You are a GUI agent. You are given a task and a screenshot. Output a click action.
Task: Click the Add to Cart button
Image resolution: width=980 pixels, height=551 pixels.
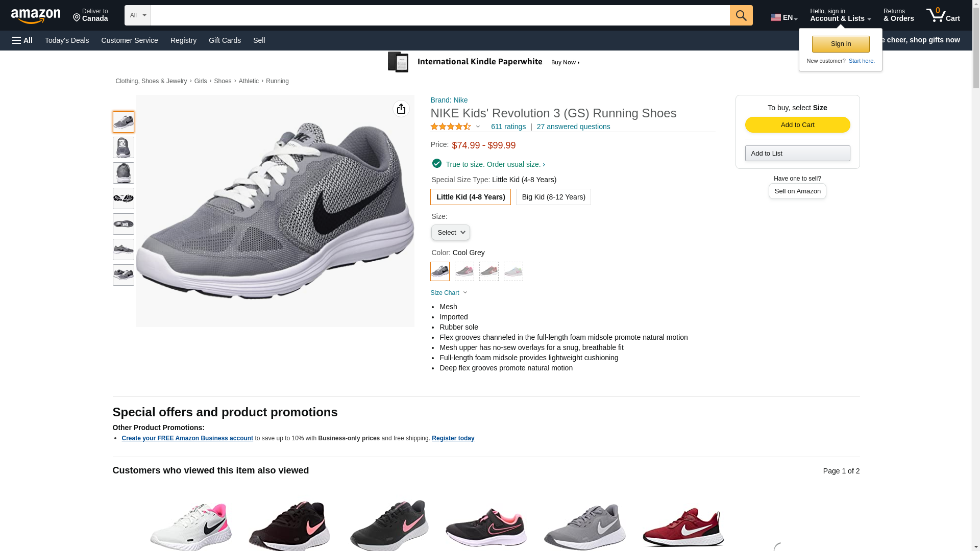click(x=797, y=125)
